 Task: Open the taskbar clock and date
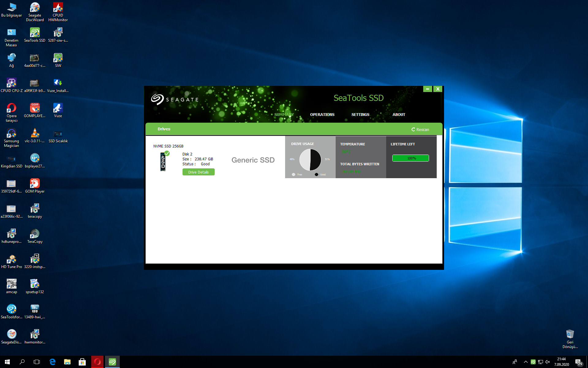(x=561, y=362)
